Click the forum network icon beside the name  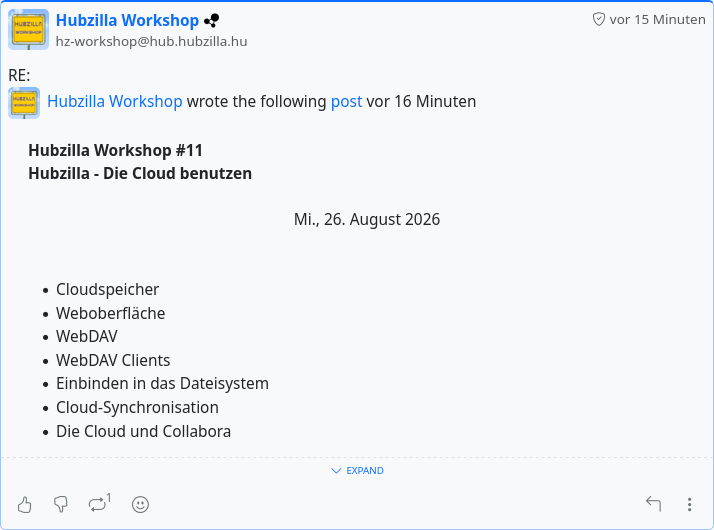[212, 20]
